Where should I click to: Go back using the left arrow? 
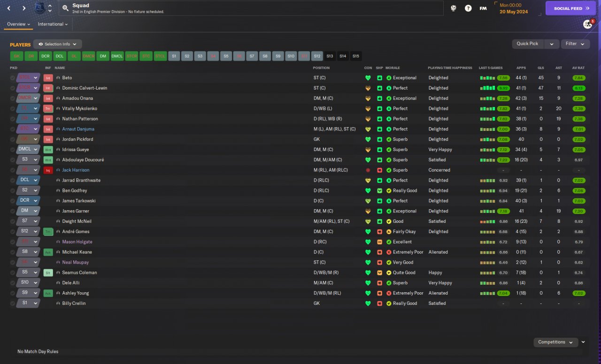(x=8, y=8)
